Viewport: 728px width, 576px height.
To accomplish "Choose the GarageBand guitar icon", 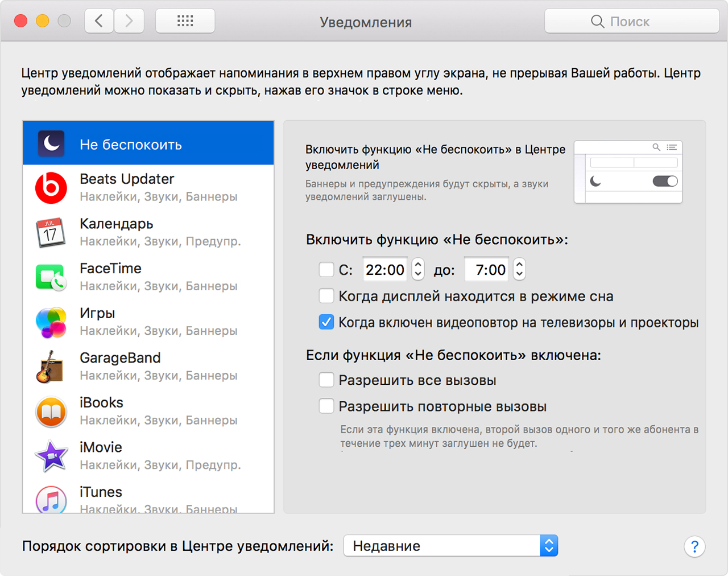I will 51,367.
